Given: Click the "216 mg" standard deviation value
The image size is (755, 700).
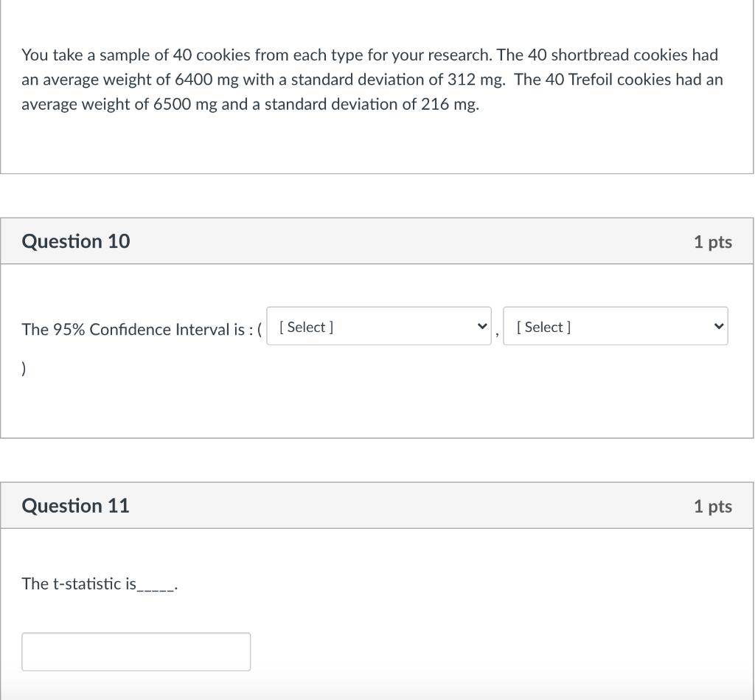Looking at the screenshot, I should click(x=448, y=104).
